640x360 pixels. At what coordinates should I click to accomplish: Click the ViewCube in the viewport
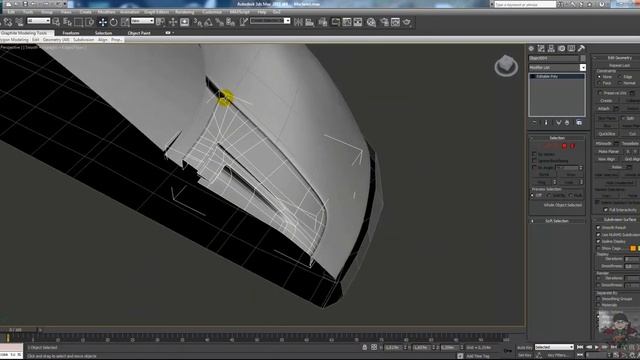point(506,65)
